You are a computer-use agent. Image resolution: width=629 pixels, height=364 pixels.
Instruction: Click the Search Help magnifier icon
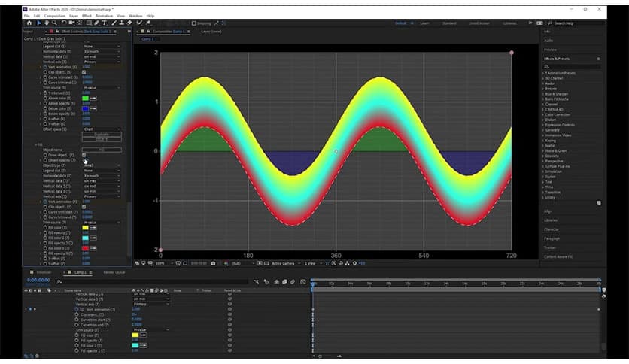pos(549,23)
